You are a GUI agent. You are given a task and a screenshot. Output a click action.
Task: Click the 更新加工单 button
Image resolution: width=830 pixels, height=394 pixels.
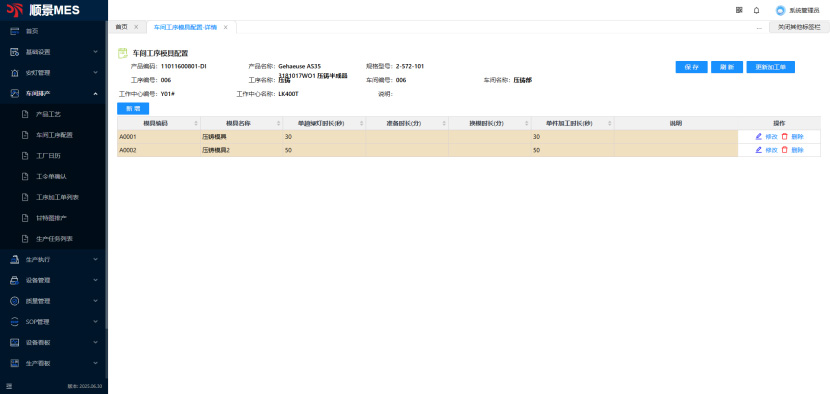coord(771,67)
